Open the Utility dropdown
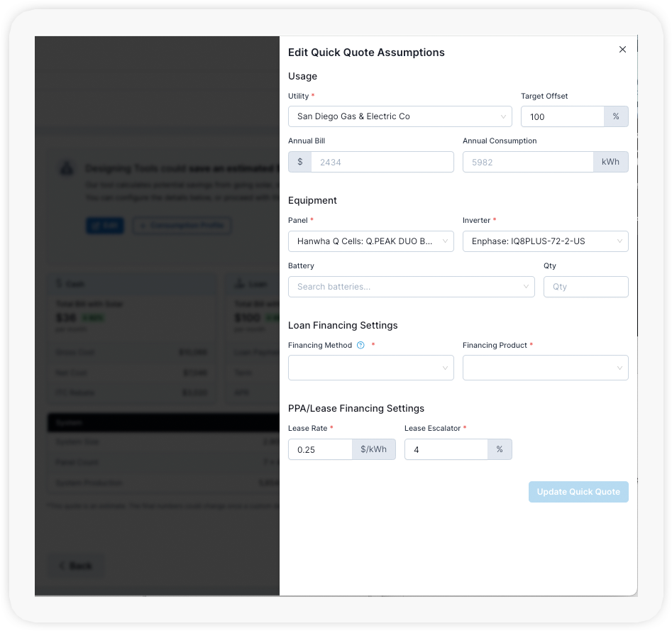The image size is (672, 631). coord(400,116)
